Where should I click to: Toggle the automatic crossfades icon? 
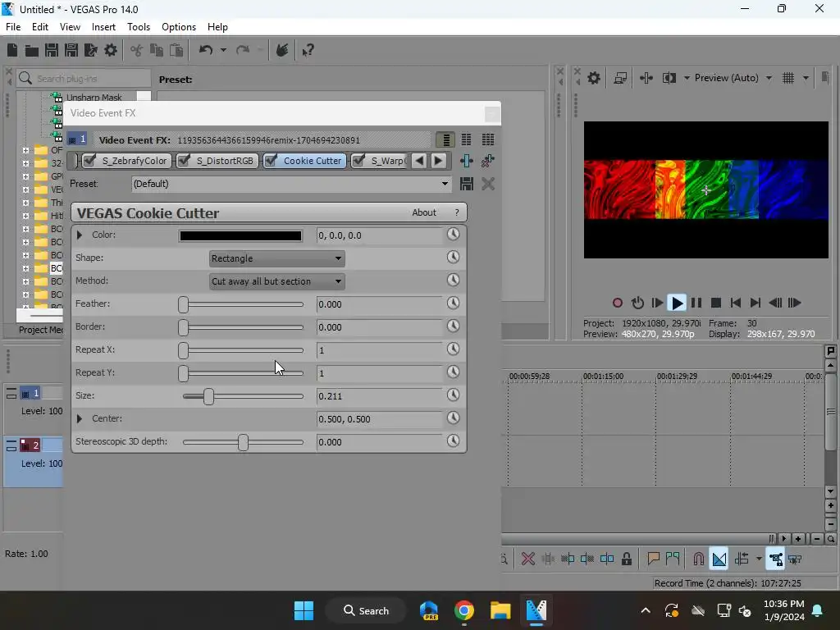coord(719,559)
